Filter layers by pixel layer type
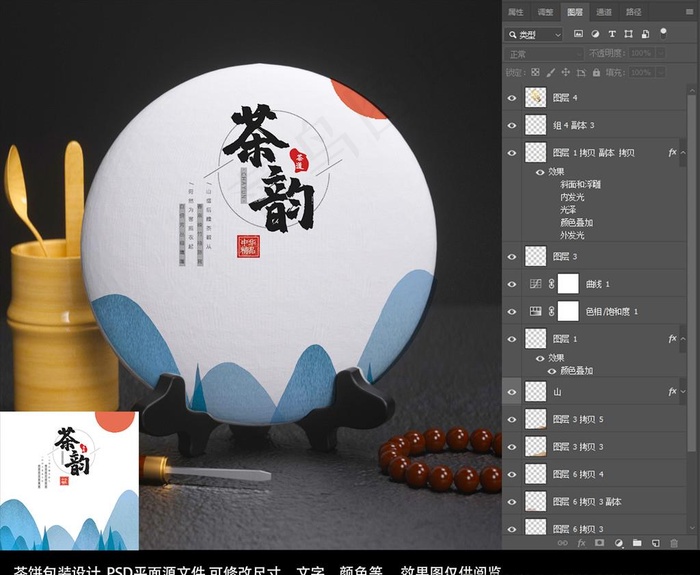Screen dimensions: 700x575 [x=578, y=34]
